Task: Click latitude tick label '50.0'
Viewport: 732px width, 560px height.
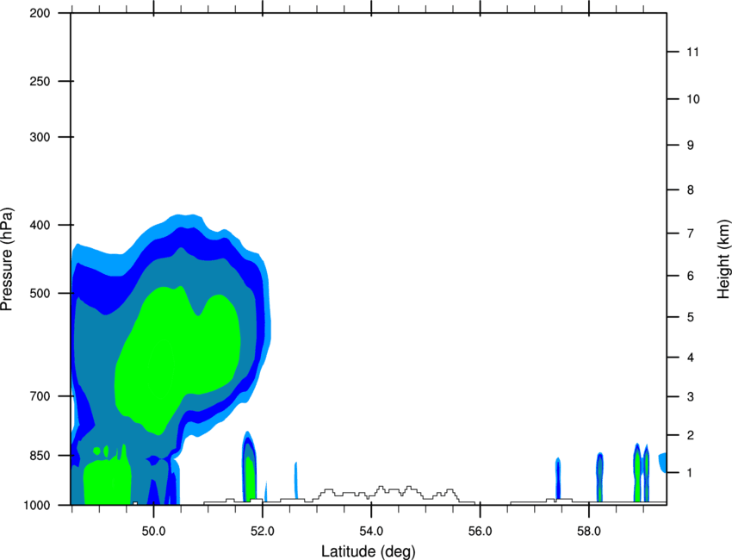Action: pyautogui.click(x=153, y=532)
